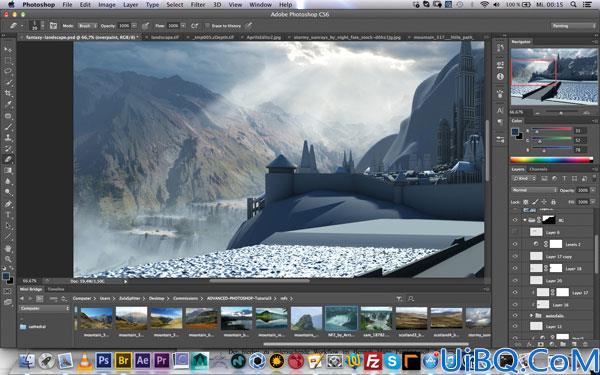Select the Dodge tool
600x375 pixels.
8,192
